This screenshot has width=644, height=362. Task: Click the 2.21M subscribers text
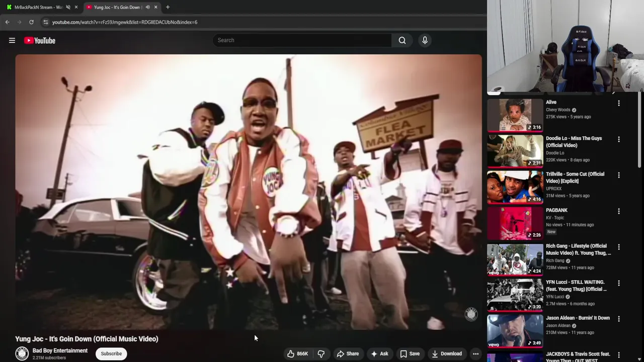pyautogui.click(x=49, y=358)
